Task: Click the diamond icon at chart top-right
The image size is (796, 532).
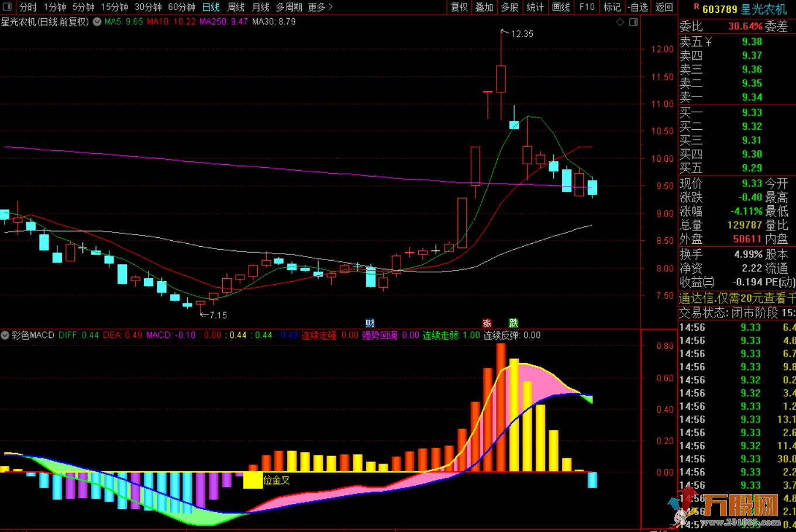Action: pos(621,22)
